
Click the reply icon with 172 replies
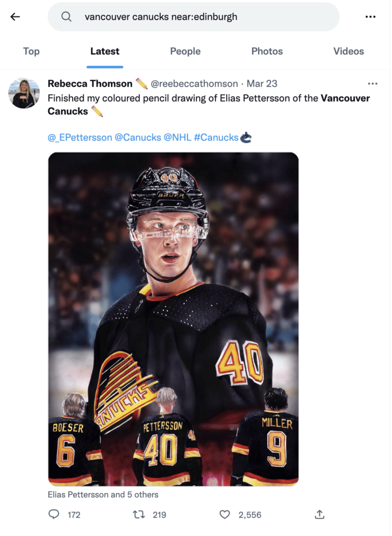tap(54, 515)
